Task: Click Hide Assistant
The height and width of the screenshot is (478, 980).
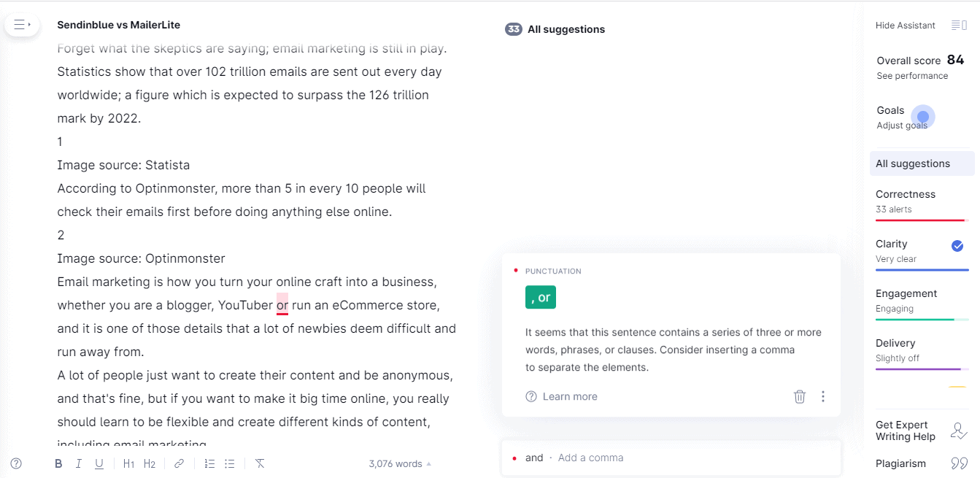Action: coord(906,26)
